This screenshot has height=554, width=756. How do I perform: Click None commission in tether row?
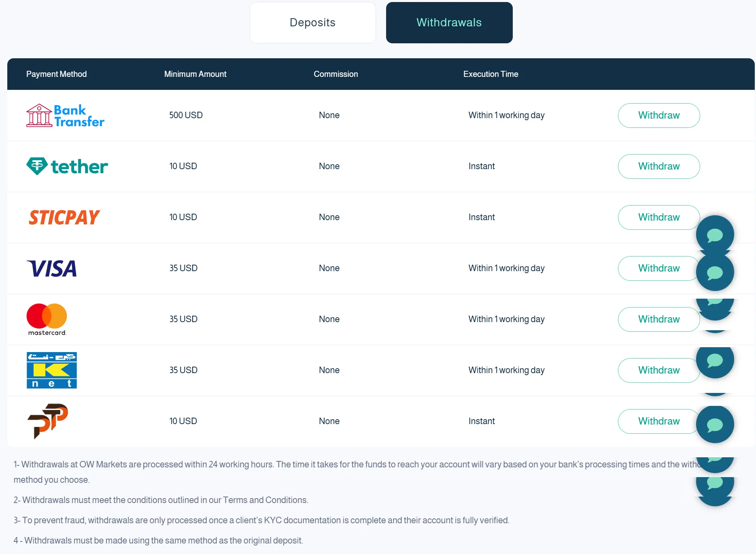(x=329, y=166)
